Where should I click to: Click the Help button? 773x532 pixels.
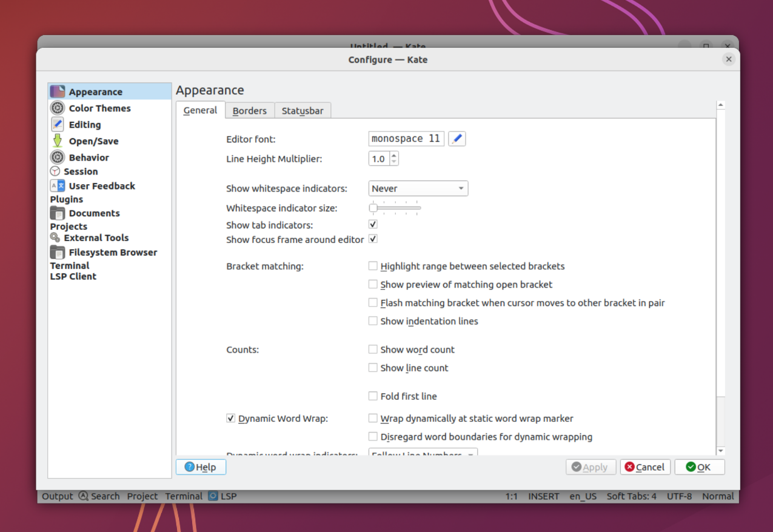coord(201,467)
